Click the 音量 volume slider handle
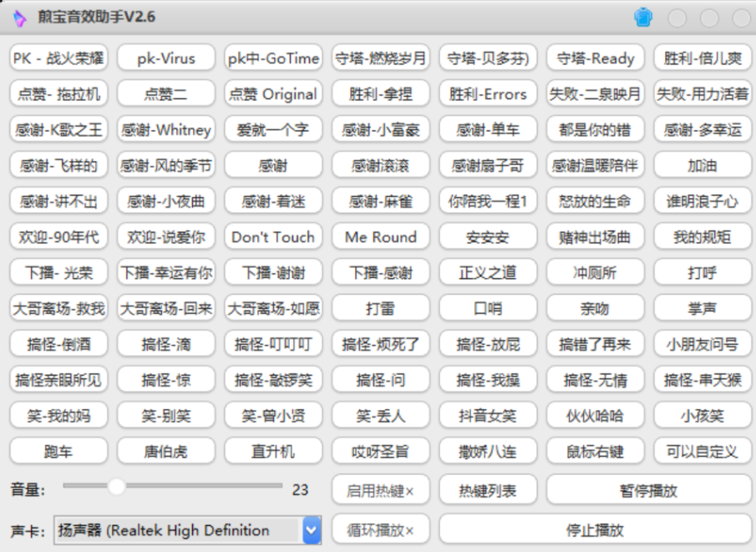Screen dimensions: 756x552 coord(117,486)
